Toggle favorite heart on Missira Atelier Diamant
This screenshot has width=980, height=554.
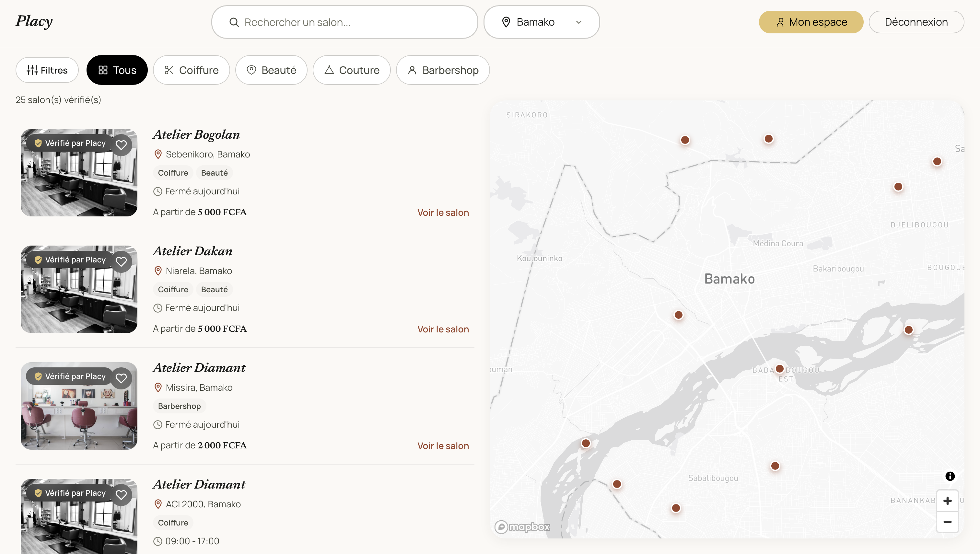pyautogui.click(x=121, y=378)
